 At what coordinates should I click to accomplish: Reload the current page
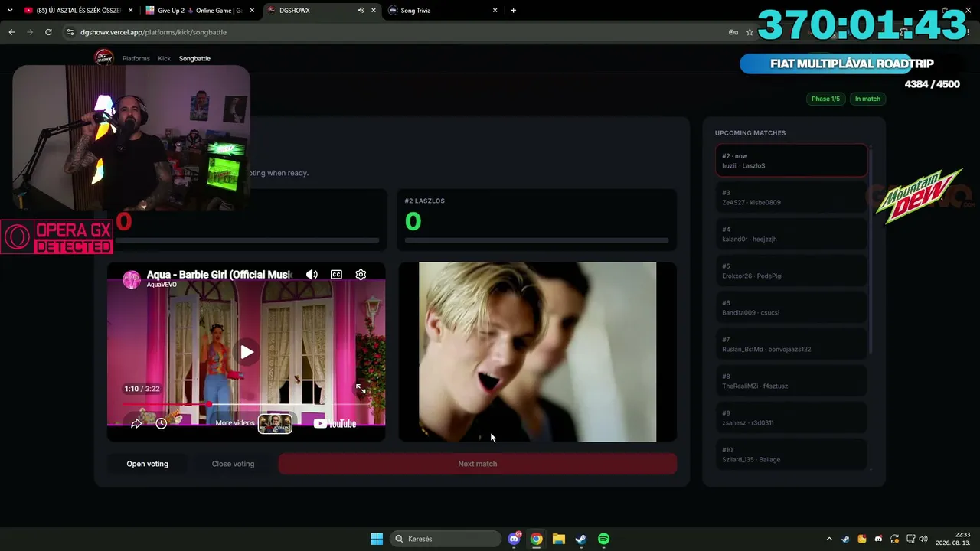[48, 32]
